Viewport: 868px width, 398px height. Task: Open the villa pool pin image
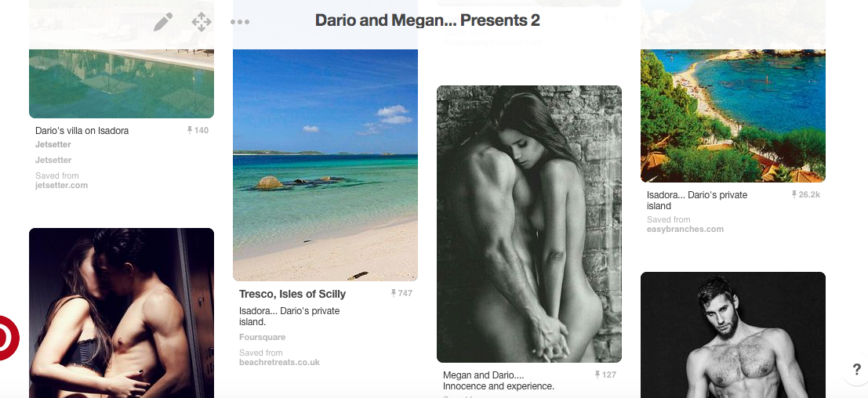point(122,84)
